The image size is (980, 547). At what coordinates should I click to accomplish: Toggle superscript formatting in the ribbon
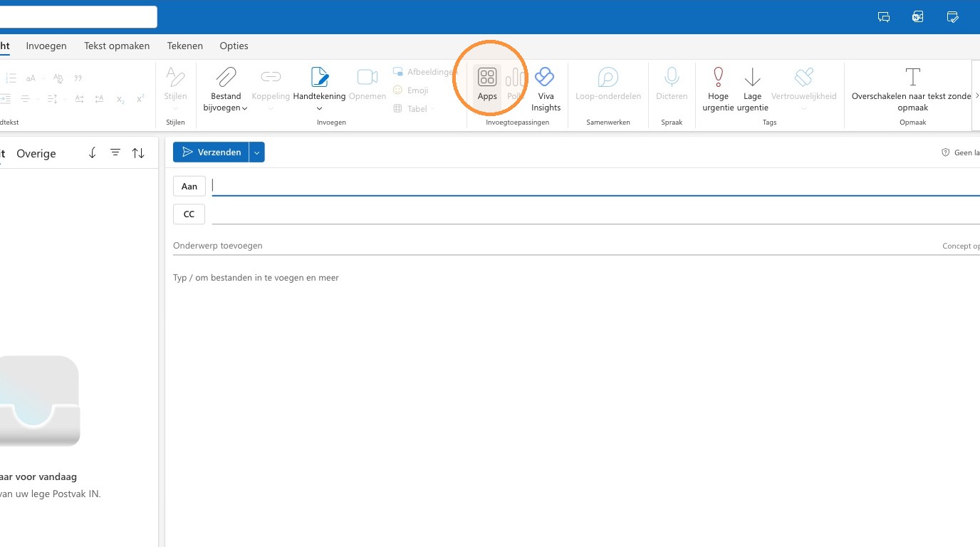pyautogui.click(x=140, y=99)
